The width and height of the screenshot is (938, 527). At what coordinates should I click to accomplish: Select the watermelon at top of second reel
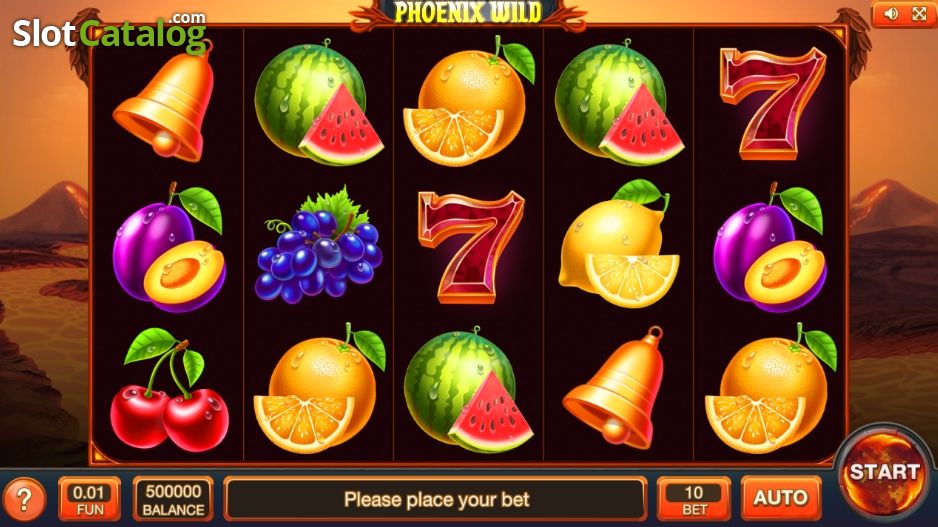(319, 103)
